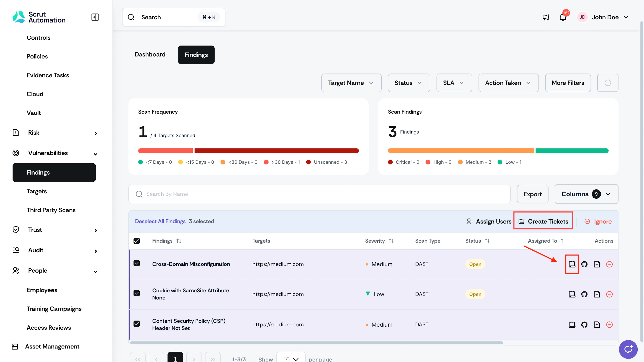Click the refresh filters icon button
Viewport: 644px width, 362px height.
coord(608,83)
